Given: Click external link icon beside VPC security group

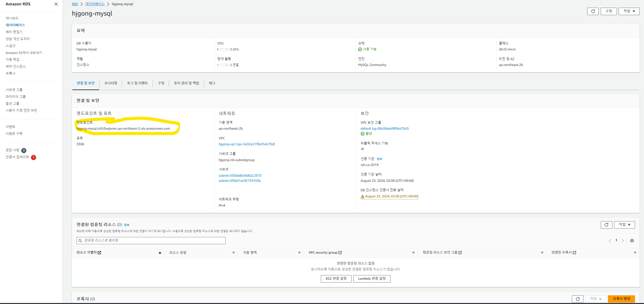Looking at the screenshot, I should 340,253.
